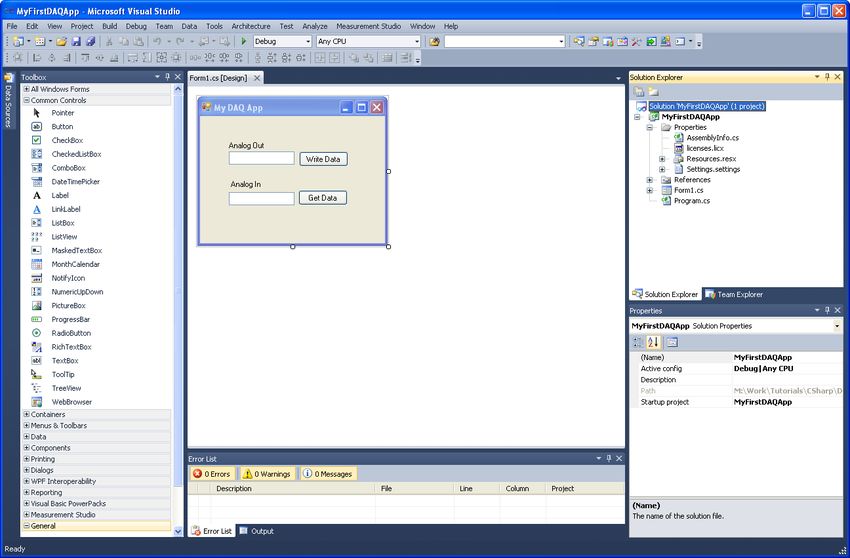Collapse the Common Controls toolbox group
Image resolution: width=850 pixels, height=558 pixels.
[x=27, y=100]
